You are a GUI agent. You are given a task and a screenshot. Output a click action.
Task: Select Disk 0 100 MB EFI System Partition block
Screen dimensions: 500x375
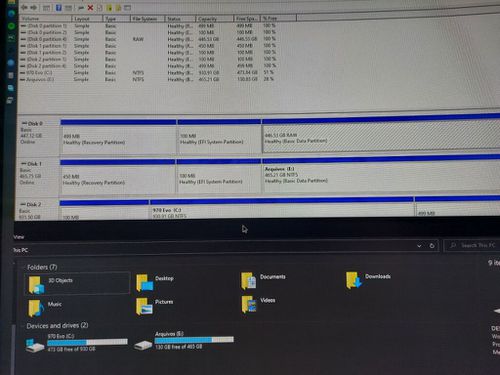219,136
